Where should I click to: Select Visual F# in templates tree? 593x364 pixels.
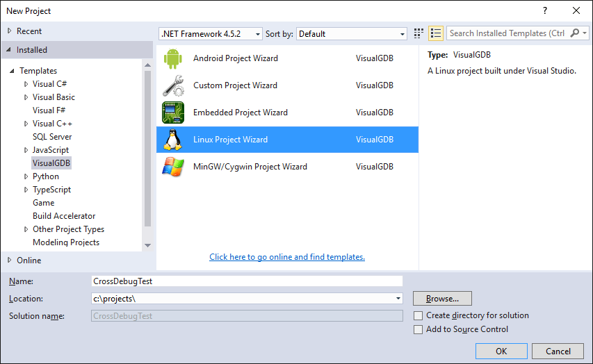[49, 110]
